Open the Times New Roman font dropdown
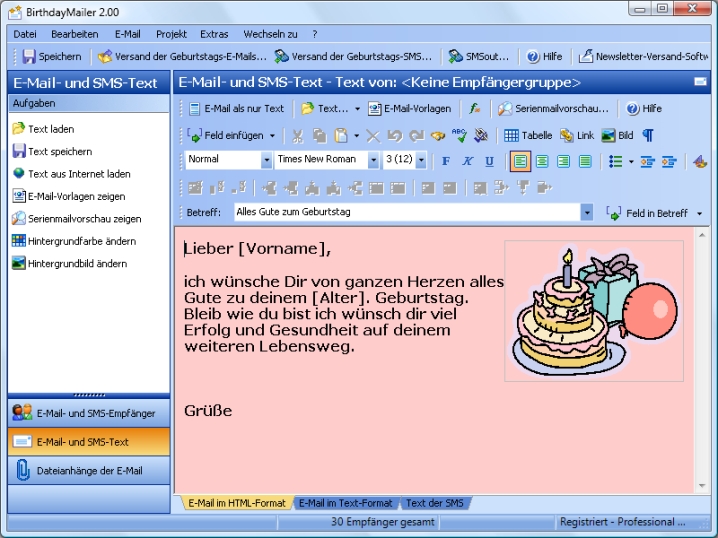This screenshot has width=718, height=538. (x=373, y=160)
